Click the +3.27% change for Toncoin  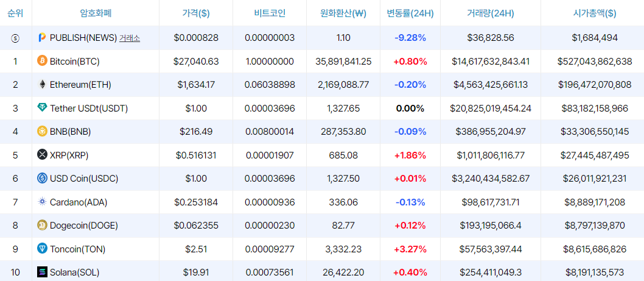[x=410, y=249]
